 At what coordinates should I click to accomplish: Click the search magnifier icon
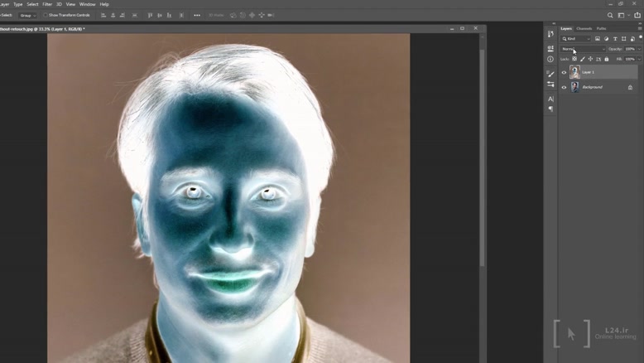[611, 15]
